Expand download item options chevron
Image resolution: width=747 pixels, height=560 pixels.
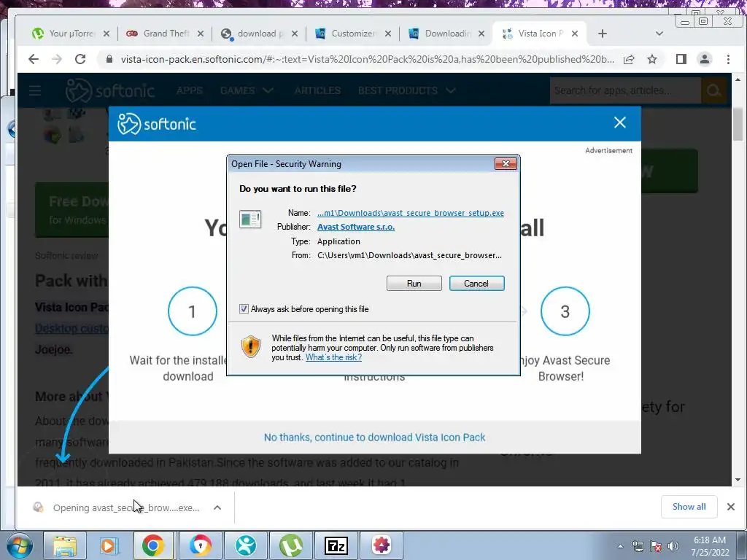tap(217, 507)
